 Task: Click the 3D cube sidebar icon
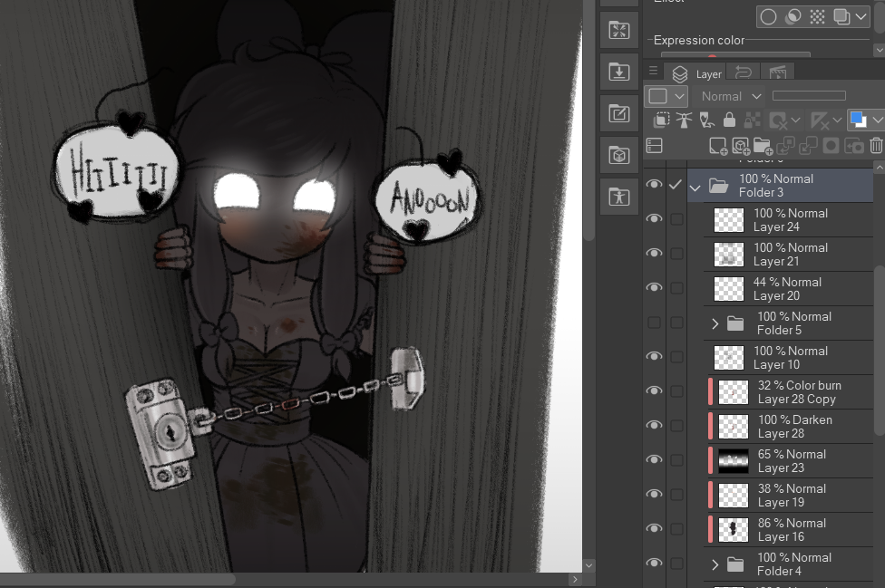click(619, 155)
